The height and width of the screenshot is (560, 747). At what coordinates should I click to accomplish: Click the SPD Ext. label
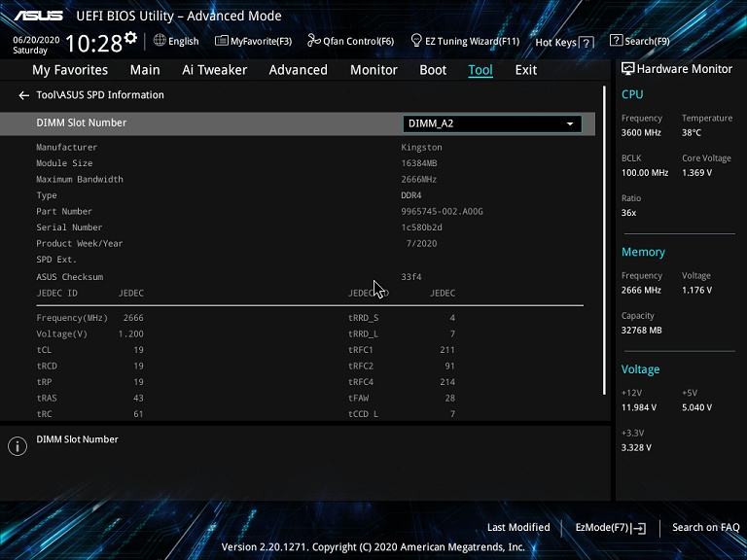pos(56,260)
